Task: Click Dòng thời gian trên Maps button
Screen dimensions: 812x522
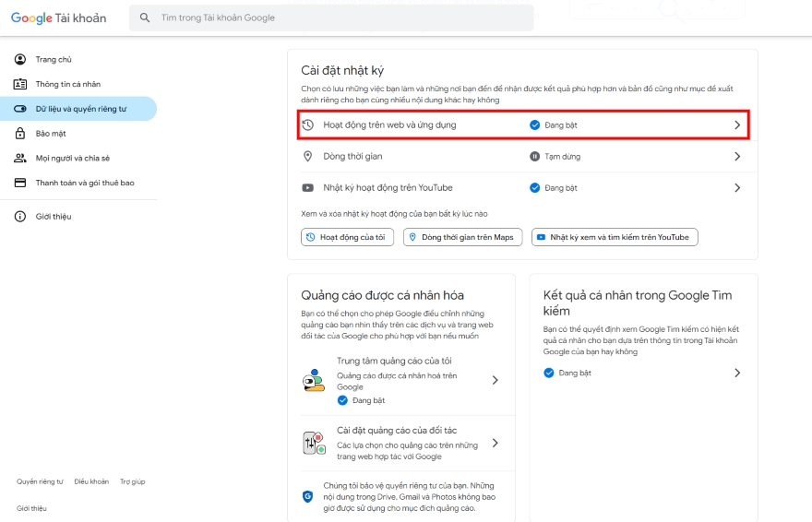Action: click(462, 237)
